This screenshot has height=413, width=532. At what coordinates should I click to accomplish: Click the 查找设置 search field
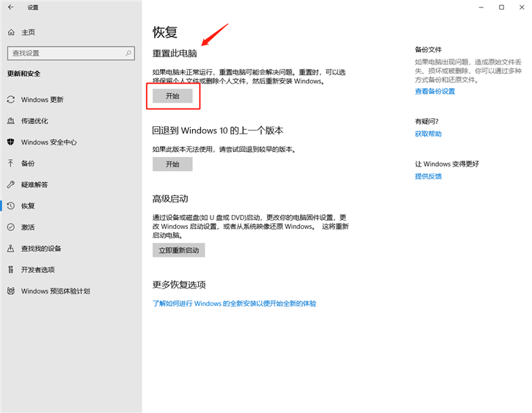point(71,54)
